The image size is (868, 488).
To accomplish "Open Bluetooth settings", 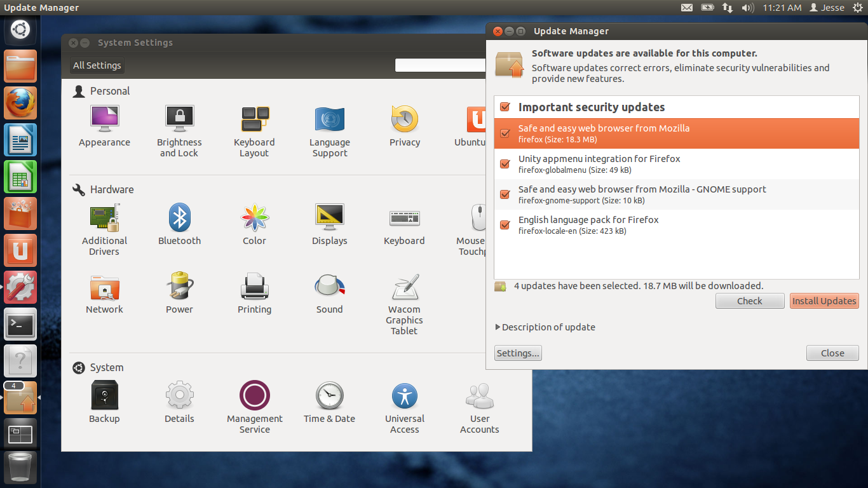I will click(179, 224).
